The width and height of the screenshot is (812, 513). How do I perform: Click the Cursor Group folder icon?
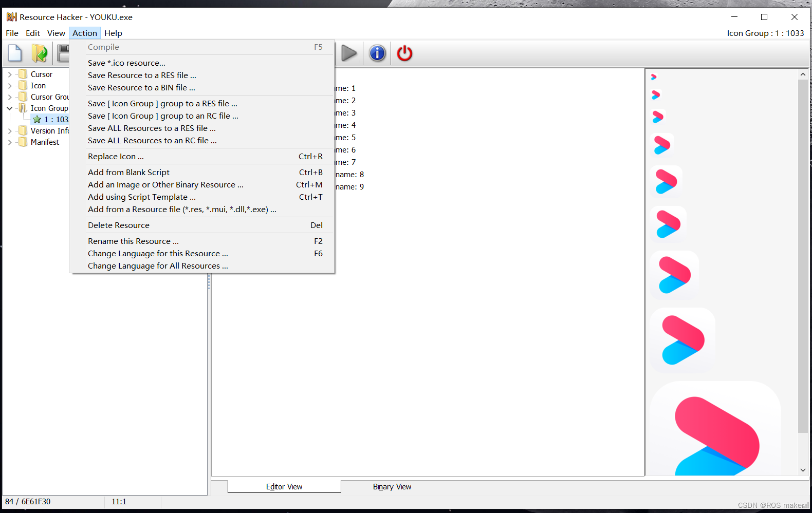(x=23, y=97)
